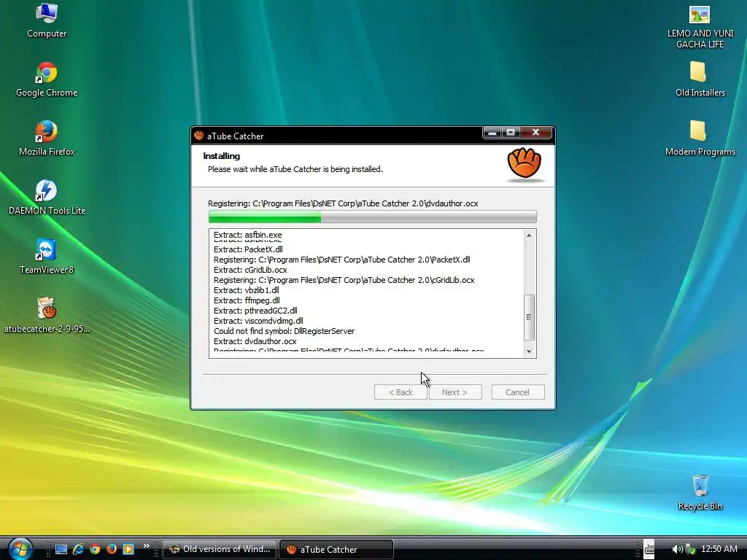The width and height of the screenshot is (747, 560).
Task: Select the Mozilla Firefox desktop shortcut
Action: 47,139
